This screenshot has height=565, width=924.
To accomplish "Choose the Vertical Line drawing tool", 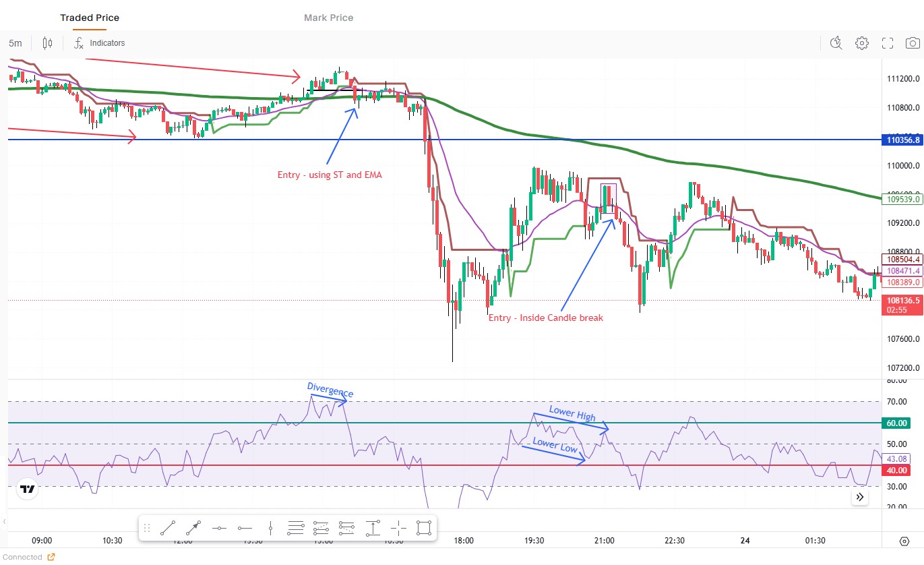I will click(x=270, y=528).
